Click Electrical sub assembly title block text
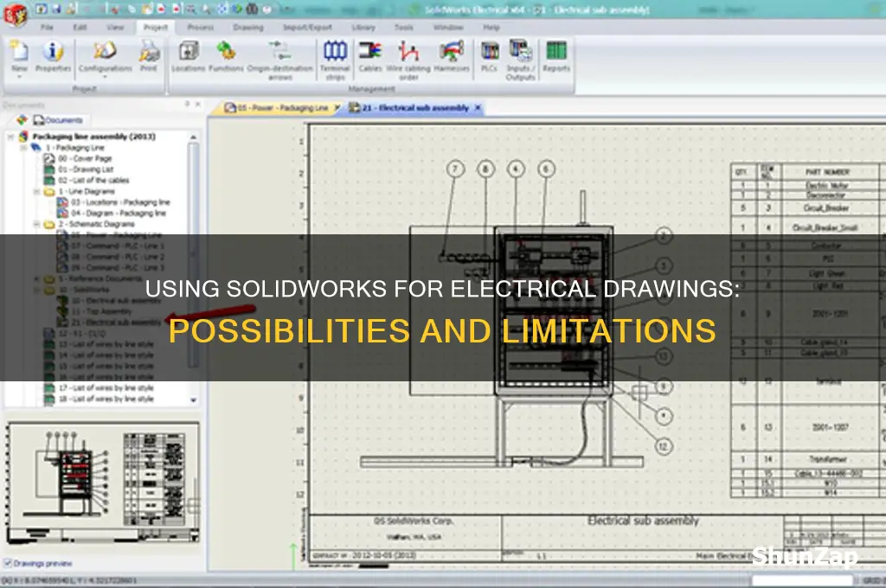This screenshot has height=588, width=886. coord(643,521)
